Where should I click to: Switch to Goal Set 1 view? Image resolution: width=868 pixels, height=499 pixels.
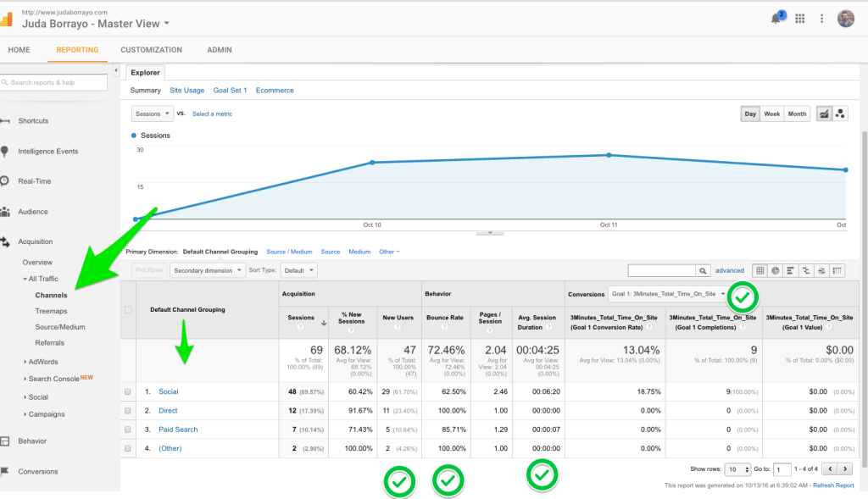[230, 90]
